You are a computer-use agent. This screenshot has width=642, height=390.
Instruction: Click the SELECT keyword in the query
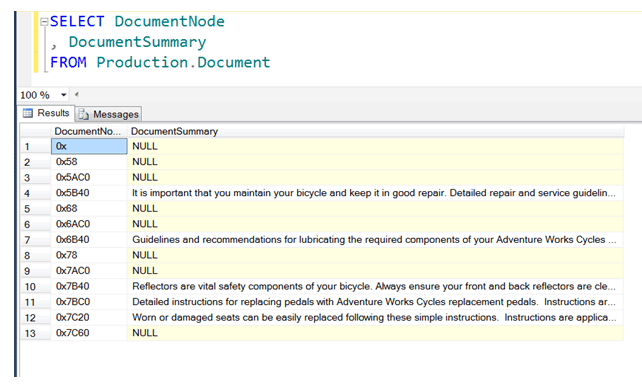(77, 21)
